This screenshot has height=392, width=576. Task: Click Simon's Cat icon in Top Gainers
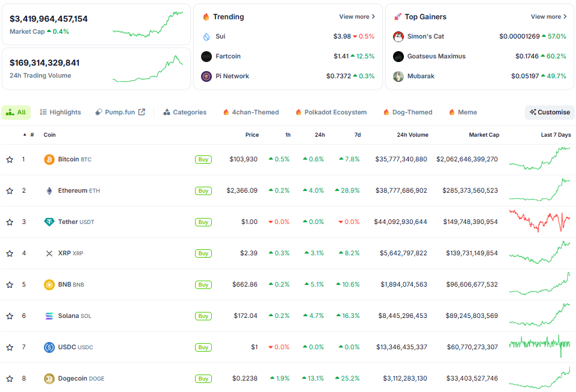398,37
